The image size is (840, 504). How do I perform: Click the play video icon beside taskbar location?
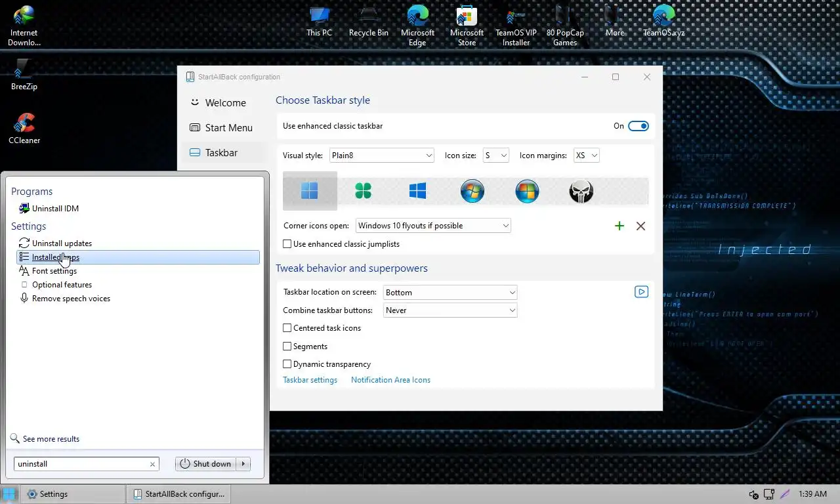point(641,291)
